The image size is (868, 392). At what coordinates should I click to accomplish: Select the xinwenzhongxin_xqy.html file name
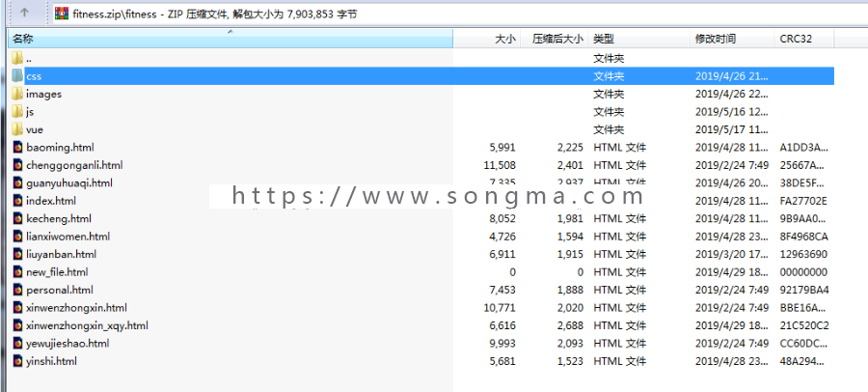tap(87, 325)
